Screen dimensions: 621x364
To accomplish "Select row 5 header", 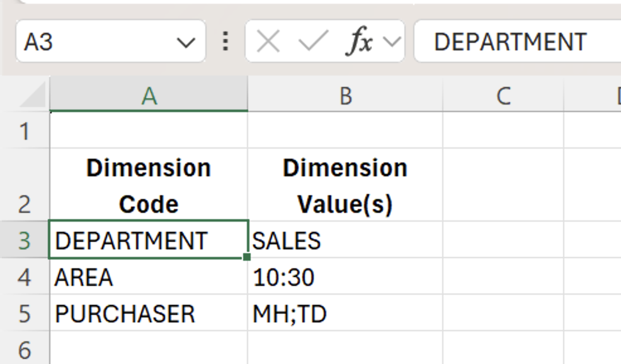I will [24, 314].
